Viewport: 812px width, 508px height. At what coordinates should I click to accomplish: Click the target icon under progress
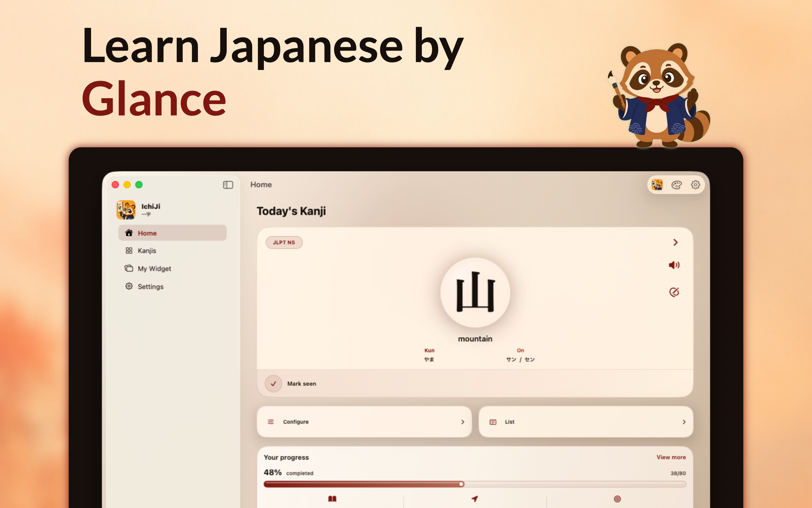click(x=617, y=499)
